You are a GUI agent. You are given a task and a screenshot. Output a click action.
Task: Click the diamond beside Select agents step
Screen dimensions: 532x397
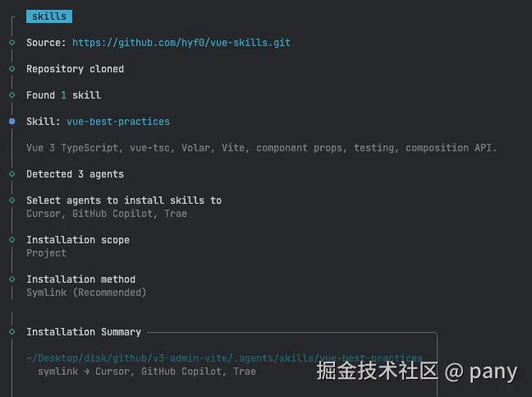11,201
